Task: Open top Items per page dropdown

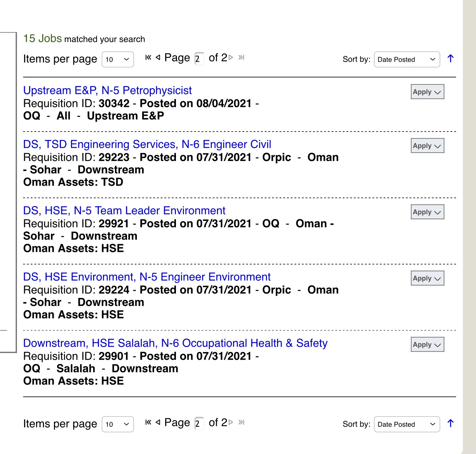Action: [x=118, y=59]
